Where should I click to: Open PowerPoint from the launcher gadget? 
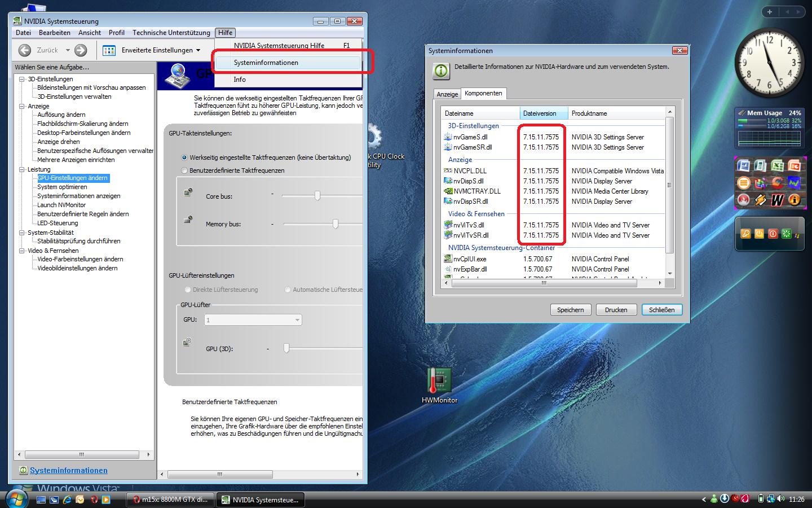click(x=794, y=165)
